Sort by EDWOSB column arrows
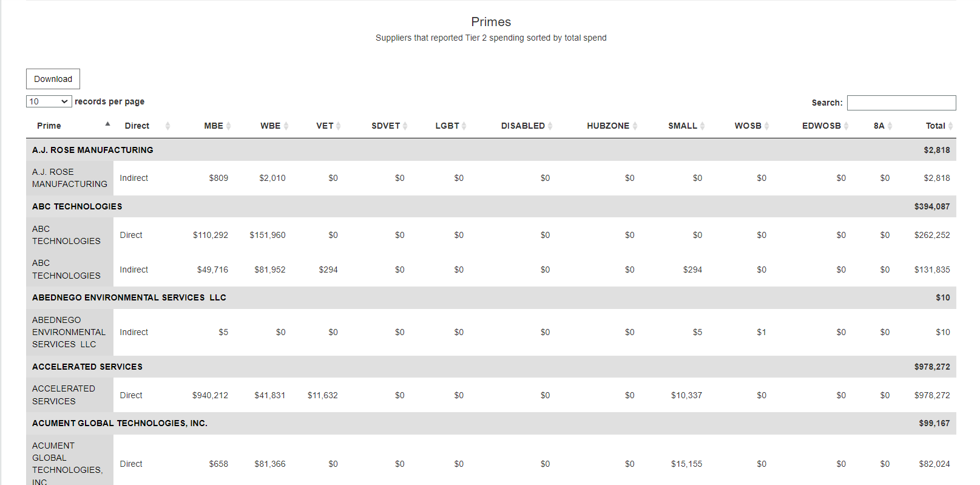This screenshot has height=485, width=980. click(846, 126)
